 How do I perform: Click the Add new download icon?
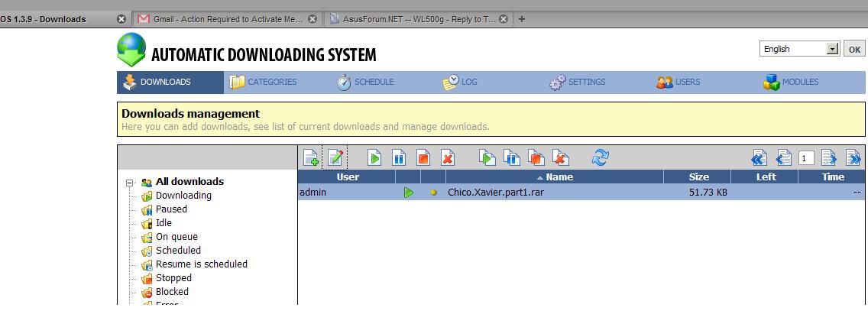point(311,158)
